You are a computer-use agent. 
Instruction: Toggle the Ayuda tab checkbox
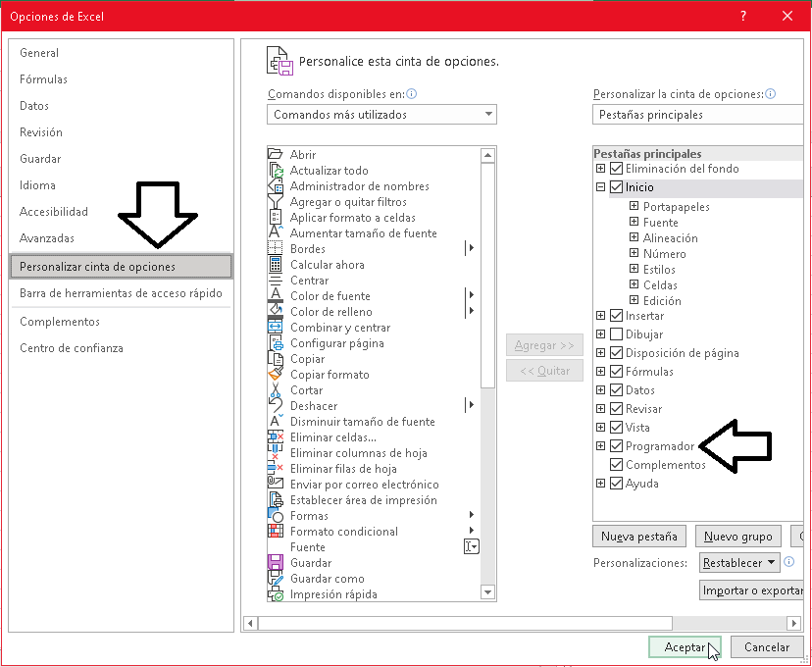[x=616, y=484]
